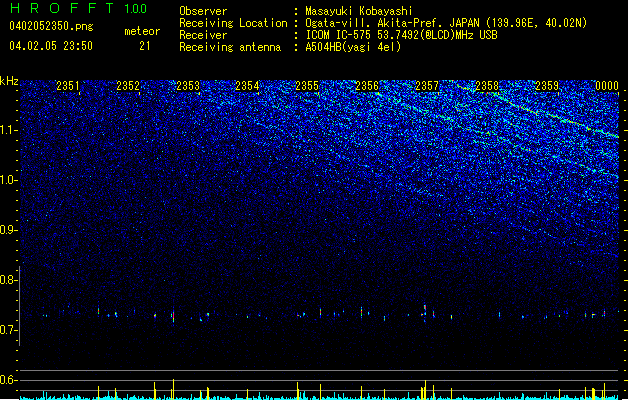
Task: Click the Receiver field label
Action: 203,35
